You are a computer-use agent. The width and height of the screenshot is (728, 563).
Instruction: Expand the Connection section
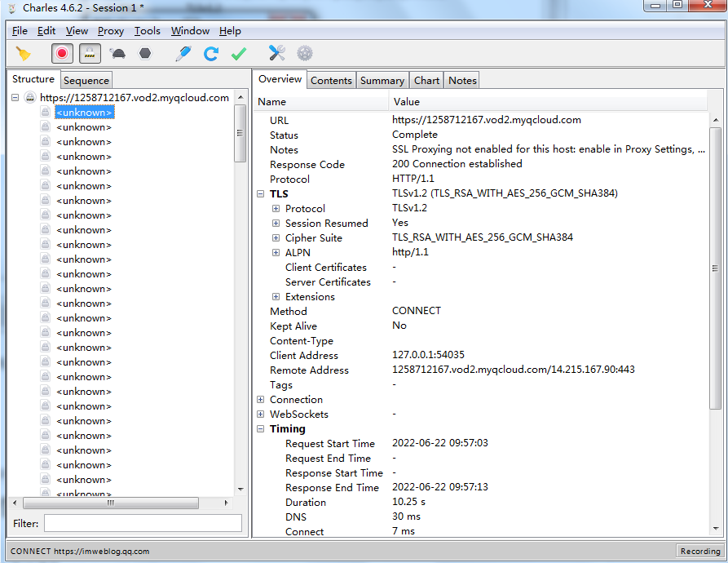[x=260, y=400]
